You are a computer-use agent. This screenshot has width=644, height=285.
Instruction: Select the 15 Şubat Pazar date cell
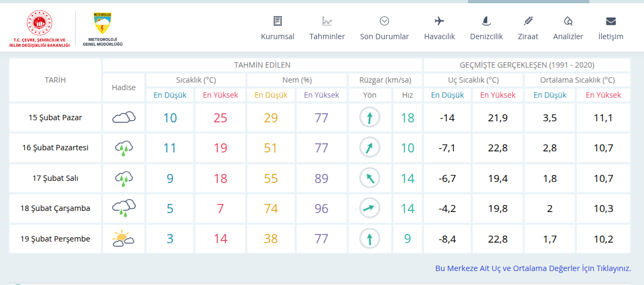(x=55, y=118)
